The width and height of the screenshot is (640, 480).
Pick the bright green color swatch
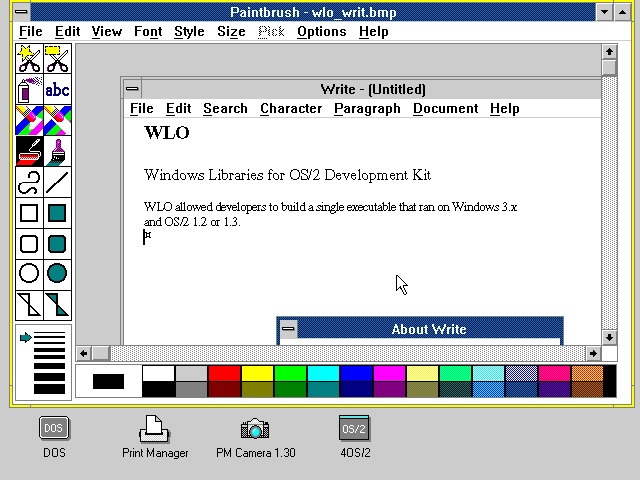coord(290,373)
